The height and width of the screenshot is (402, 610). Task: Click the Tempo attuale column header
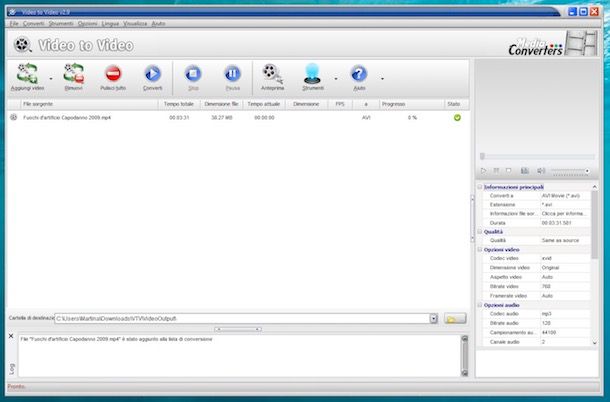[264, 104]
